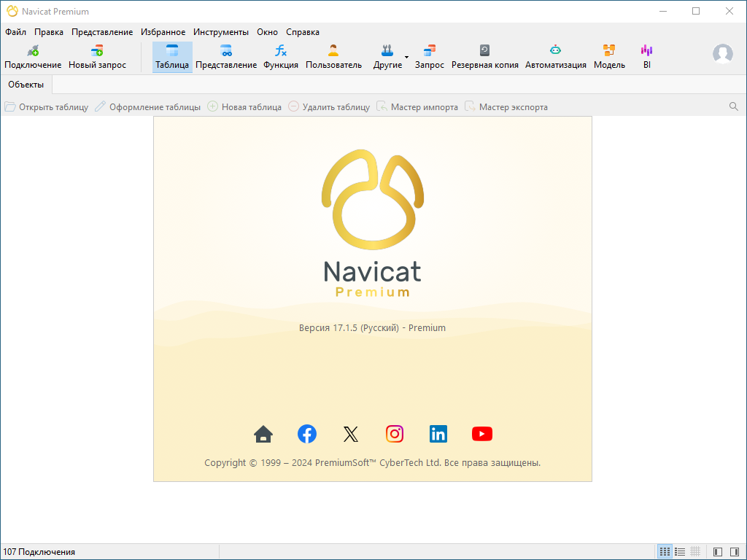The height and width of the screenshot is (560, 747).
Task: Open Новый запрос from the toolbar
Action: 97,57
